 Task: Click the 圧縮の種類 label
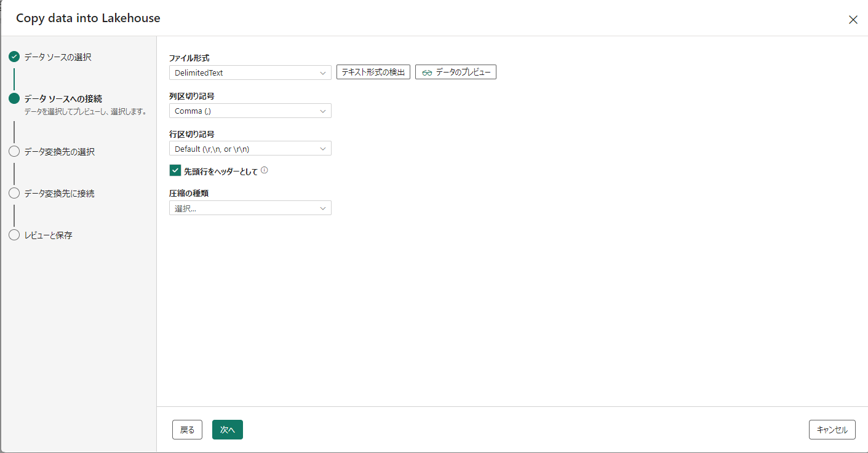[x=189, y=193]
